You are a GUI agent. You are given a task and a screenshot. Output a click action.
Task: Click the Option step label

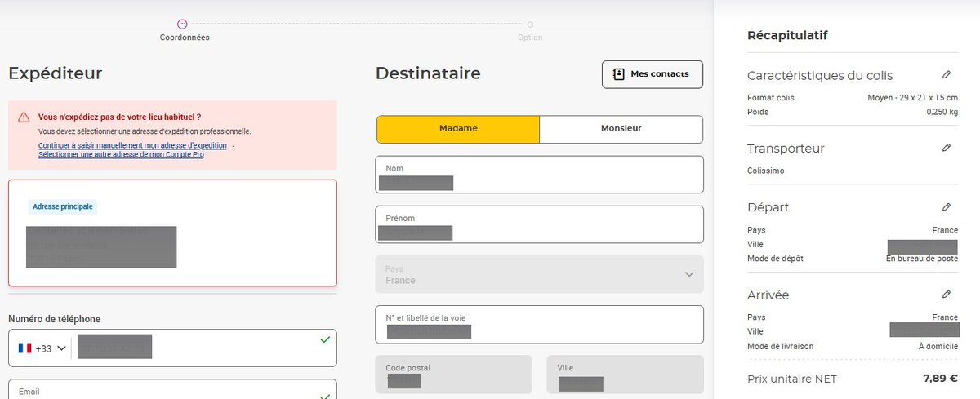tap(530, 38)
